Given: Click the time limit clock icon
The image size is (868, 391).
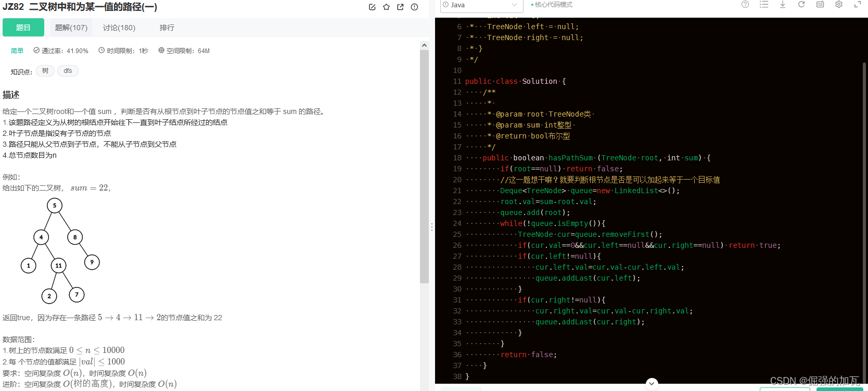Looking at the screenshot, I should click(x=101, y=51).
